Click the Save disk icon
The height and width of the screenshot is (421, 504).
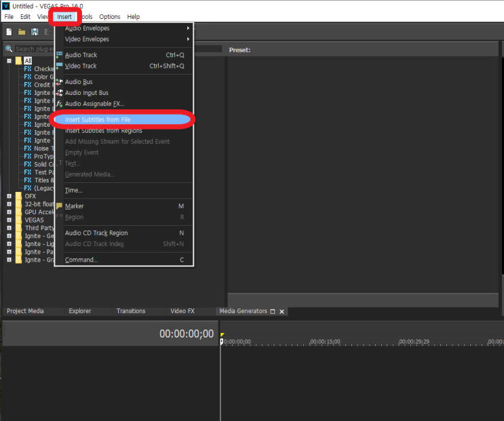coord(35,32)
